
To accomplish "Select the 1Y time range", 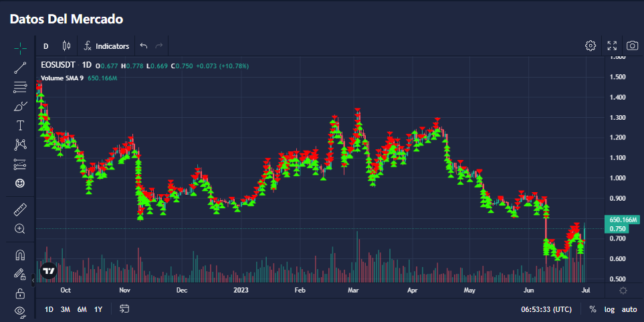I will tap(98, 309).
